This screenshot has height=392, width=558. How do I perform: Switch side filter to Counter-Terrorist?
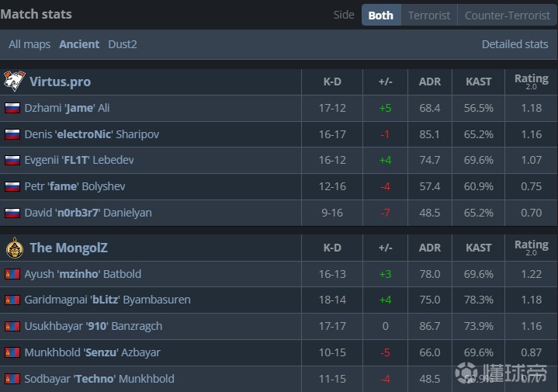click(507, 15)
